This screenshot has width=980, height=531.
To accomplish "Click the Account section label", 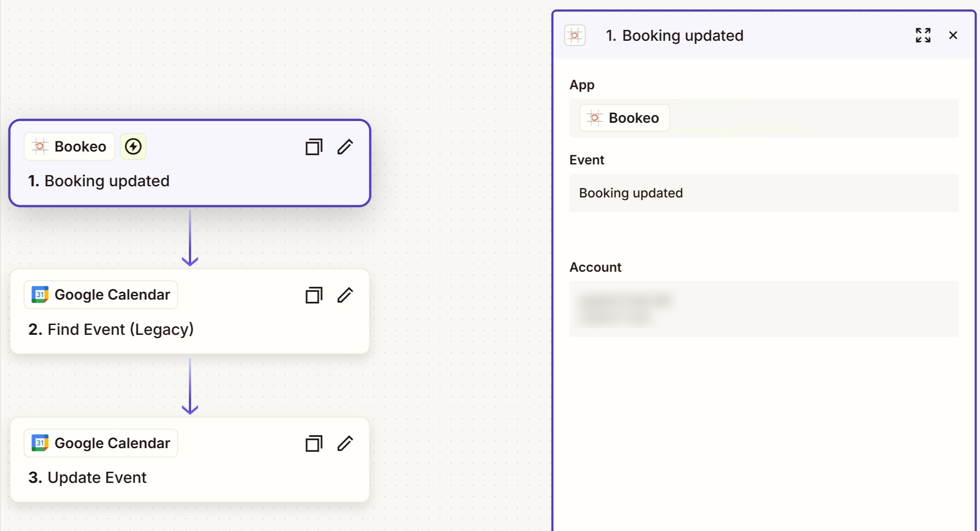I will coord(595,267).
